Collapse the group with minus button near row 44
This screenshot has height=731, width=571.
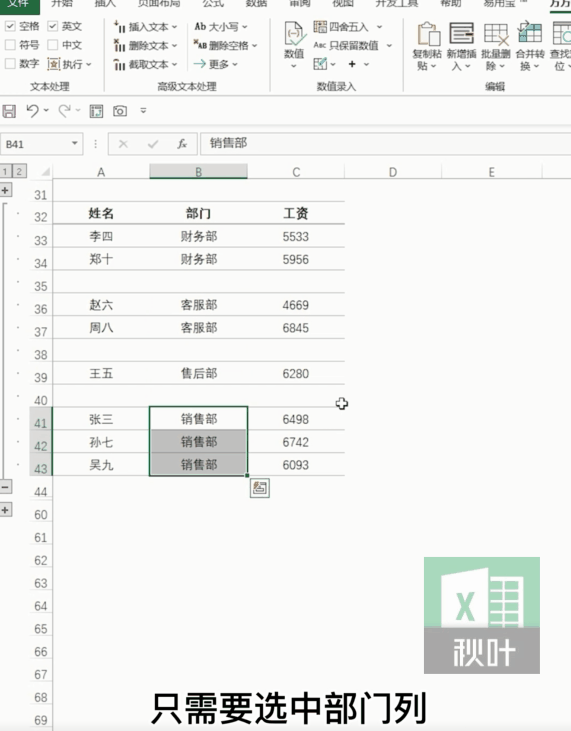click(5, 487)
